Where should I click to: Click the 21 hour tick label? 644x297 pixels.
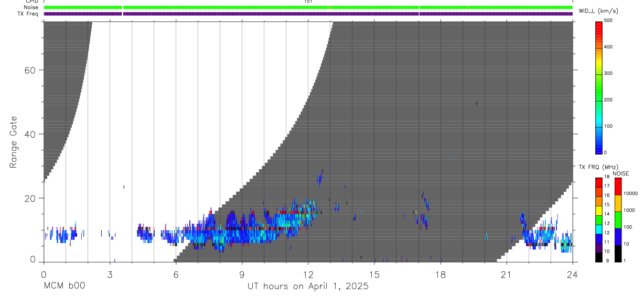point(507,274)
